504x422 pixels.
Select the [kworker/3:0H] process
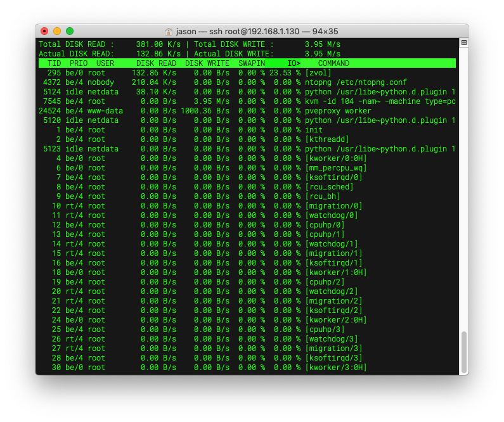coord(336,368)
